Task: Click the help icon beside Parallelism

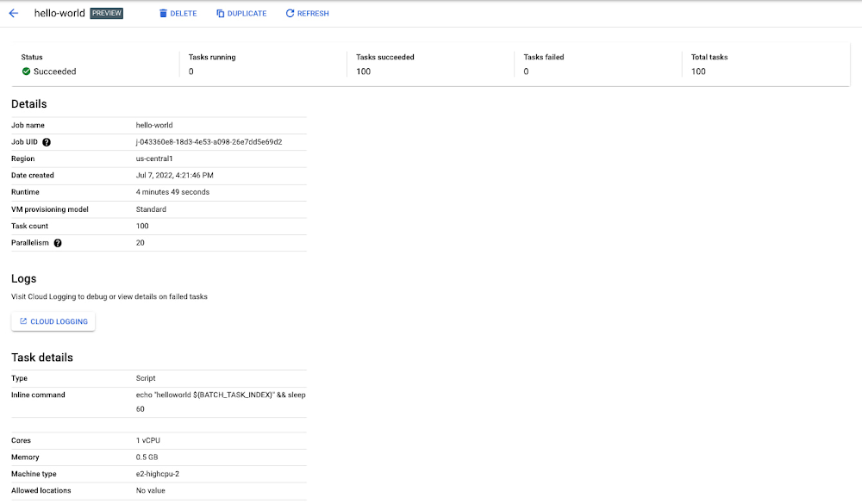Action: (58, 243)
